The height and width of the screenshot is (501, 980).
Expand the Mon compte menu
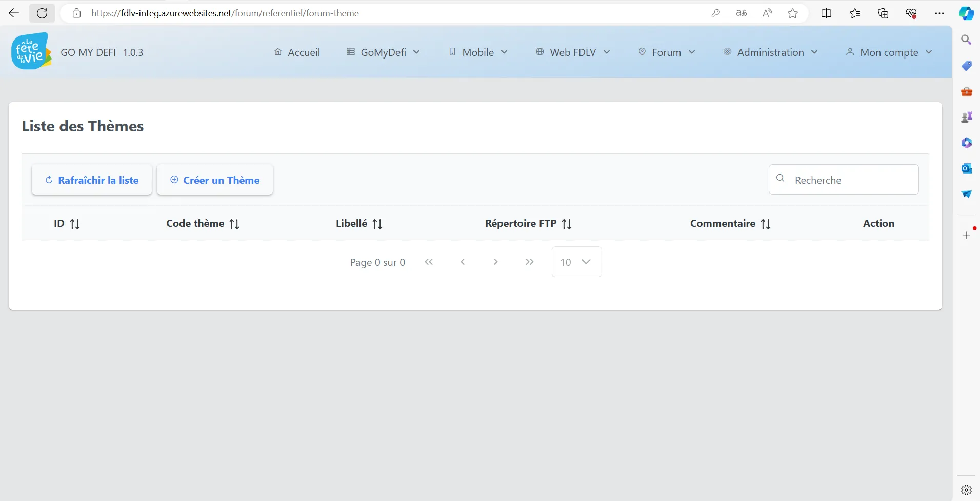tap(889, 52)
